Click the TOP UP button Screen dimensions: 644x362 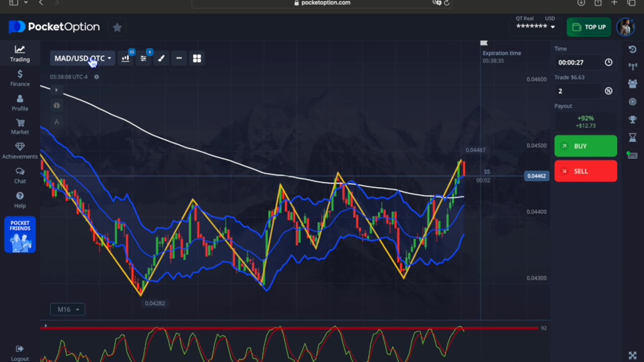[589, 27]
